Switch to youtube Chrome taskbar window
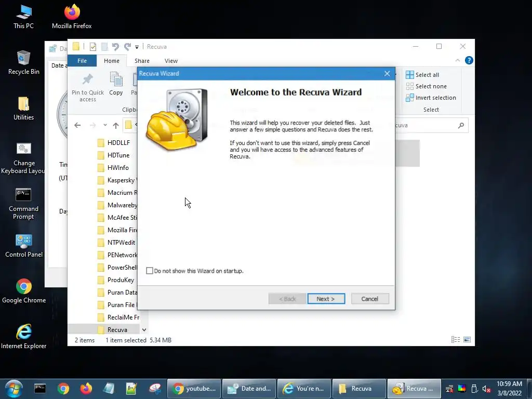The image size is (532, 399). tap(194, 389)
